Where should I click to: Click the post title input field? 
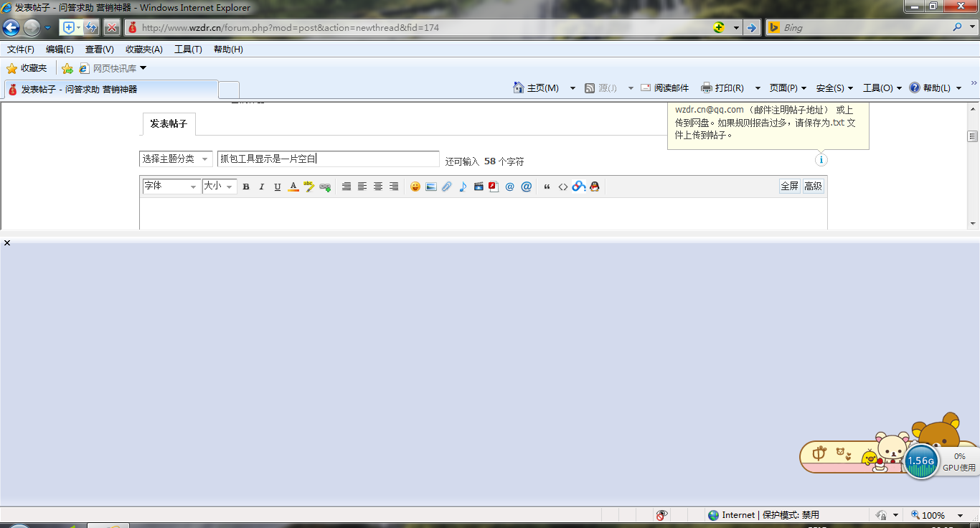(328, 159)
